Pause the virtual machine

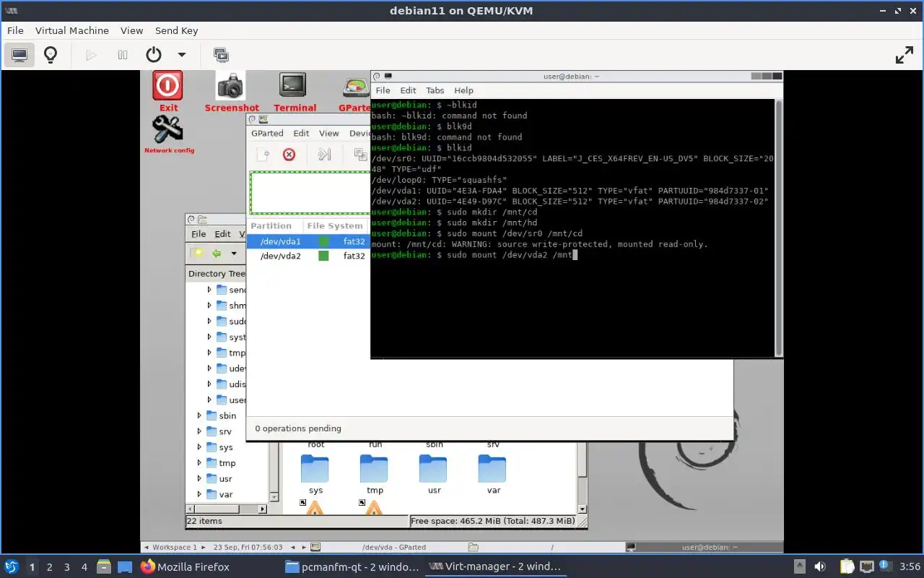pos(123,55)
